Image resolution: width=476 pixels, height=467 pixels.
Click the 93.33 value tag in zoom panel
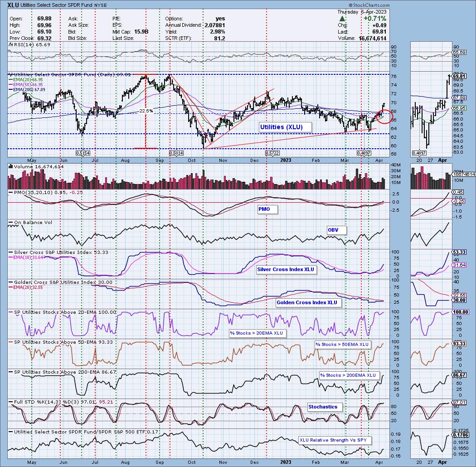(459, 344)
